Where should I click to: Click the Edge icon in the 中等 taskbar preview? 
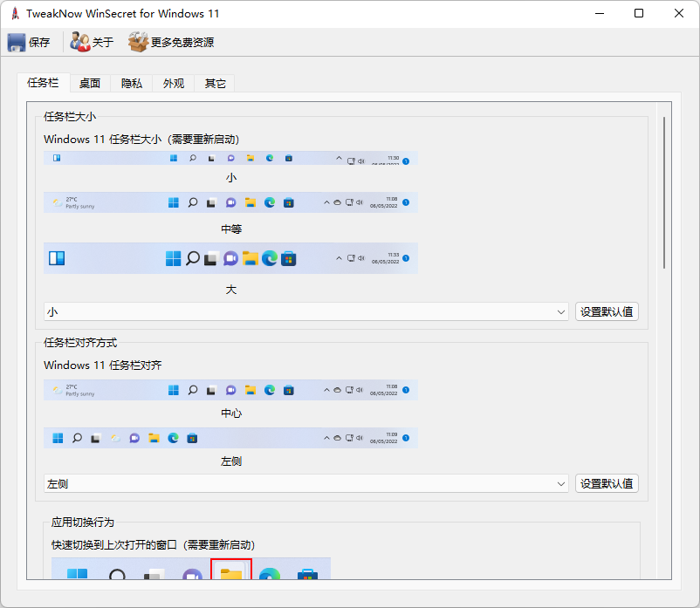click(271, 202)
